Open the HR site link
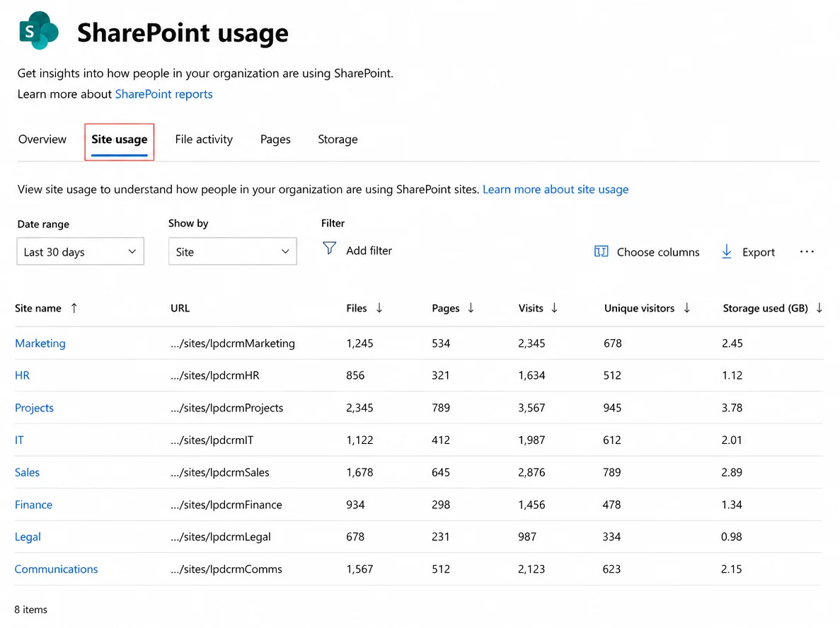 point(22,375)
